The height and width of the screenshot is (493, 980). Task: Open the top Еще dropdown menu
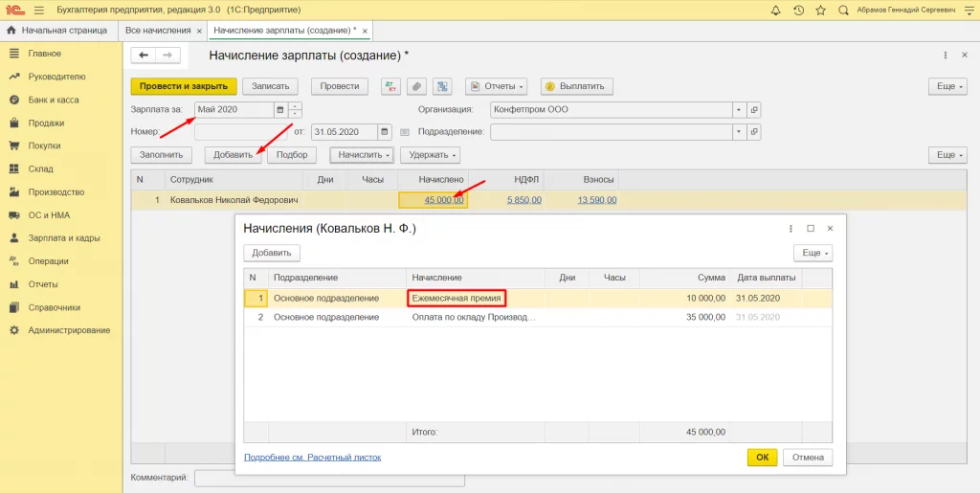point(947,86)
